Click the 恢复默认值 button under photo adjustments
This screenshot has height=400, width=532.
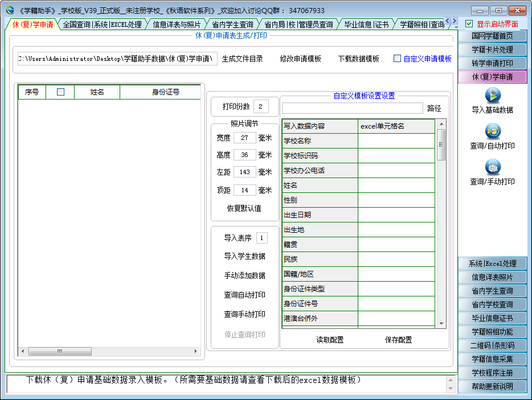244,208
